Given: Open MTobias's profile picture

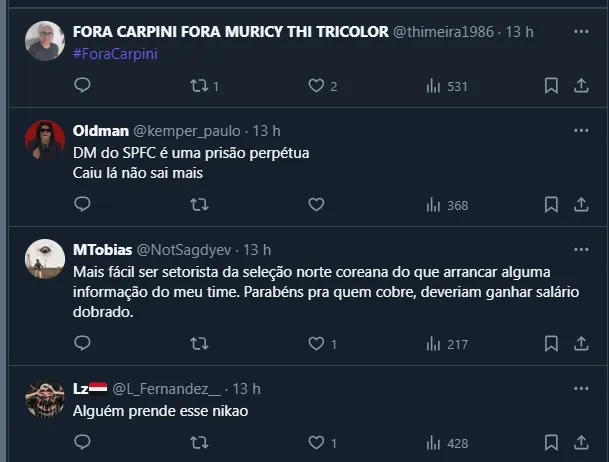Looking at the screenshot, I should pyautogui.click(x=45, y=258).
